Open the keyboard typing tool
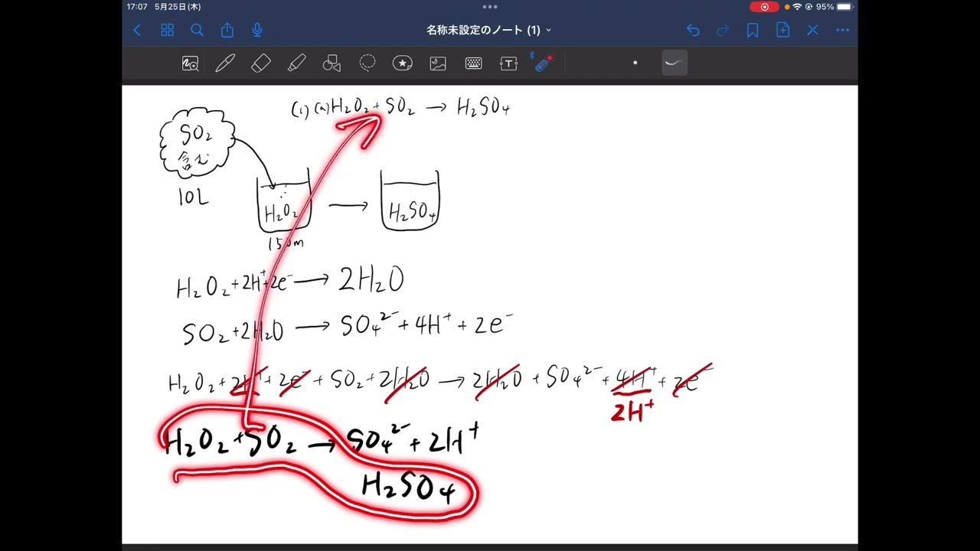Viewport: 980px width, 551px height. (473, 64)
